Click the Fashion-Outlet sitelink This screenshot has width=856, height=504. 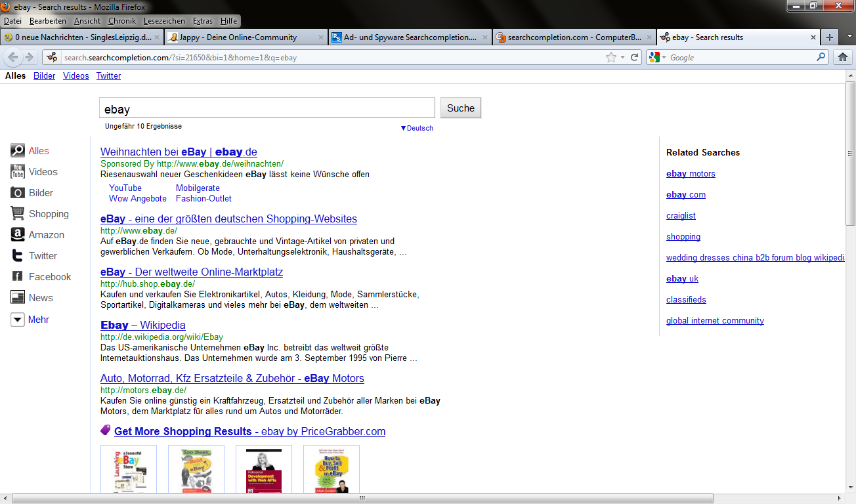pos(203,199)
